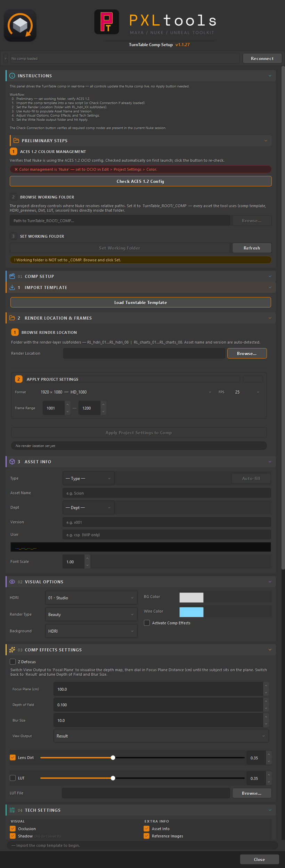Enable the Z Defocus checkbox
Viewport: 285px width, 868px height.
(x=13, y=661)
